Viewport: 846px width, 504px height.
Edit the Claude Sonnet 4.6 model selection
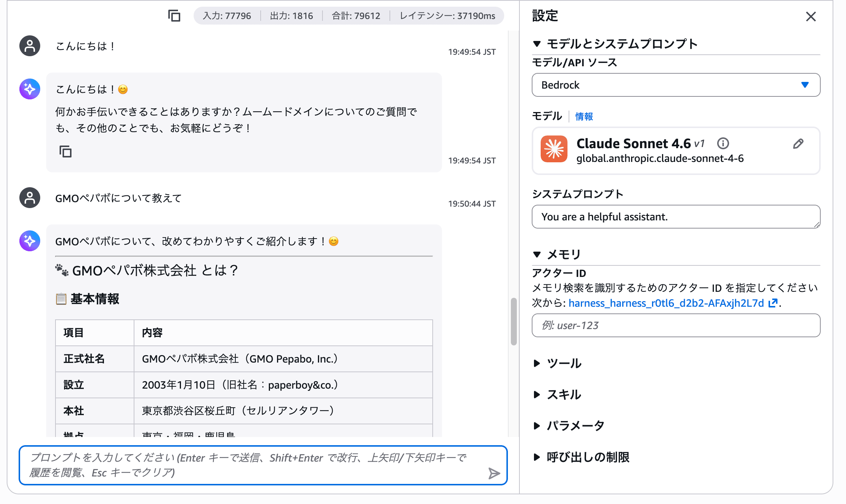click(x=798, y=144)
